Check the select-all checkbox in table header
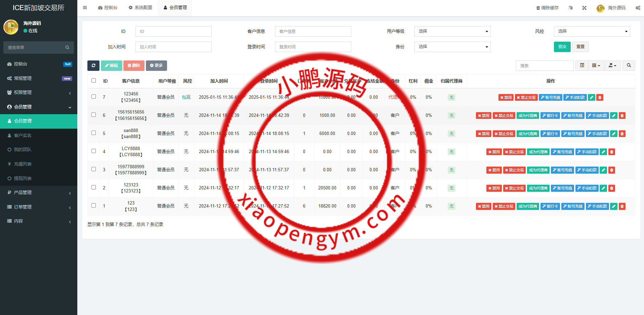 [x=94, y=81]
